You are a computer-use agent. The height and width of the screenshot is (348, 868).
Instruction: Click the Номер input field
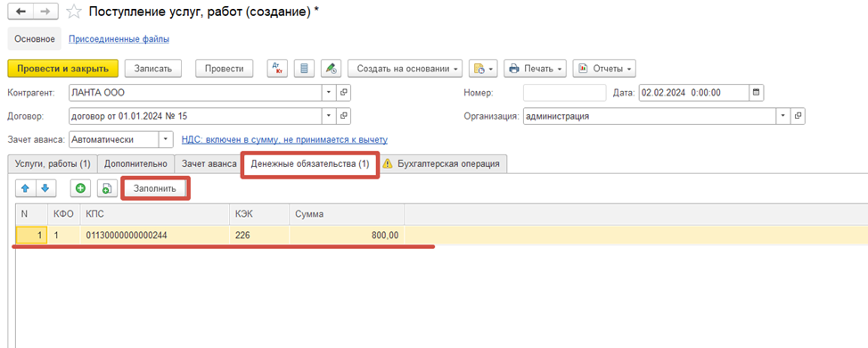pyautogui.click(x=565, y=93)
